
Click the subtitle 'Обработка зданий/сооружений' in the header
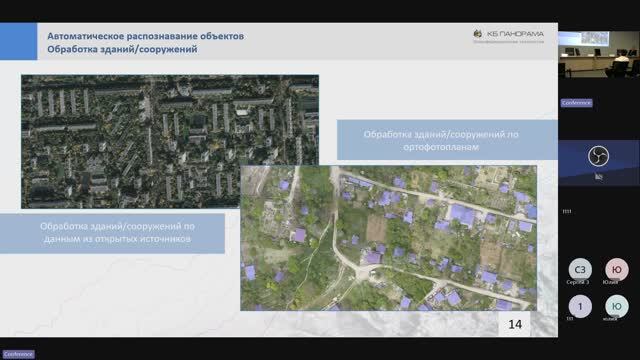(x=122, y=49)
